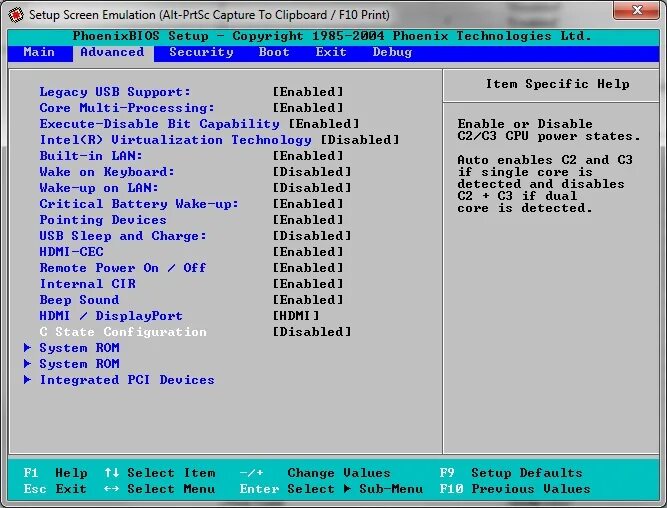The width and height of the screenshot is (667, 508).
Task: Open the Exit menu tab
Action: [331, 52]
